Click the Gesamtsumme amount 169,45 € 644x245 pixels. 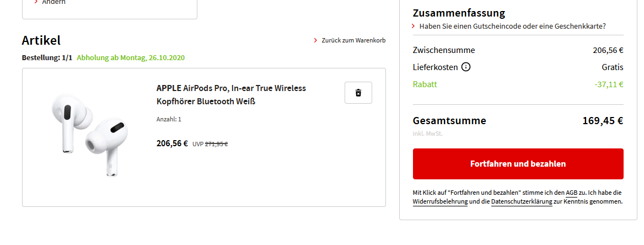tap(603, 121)
